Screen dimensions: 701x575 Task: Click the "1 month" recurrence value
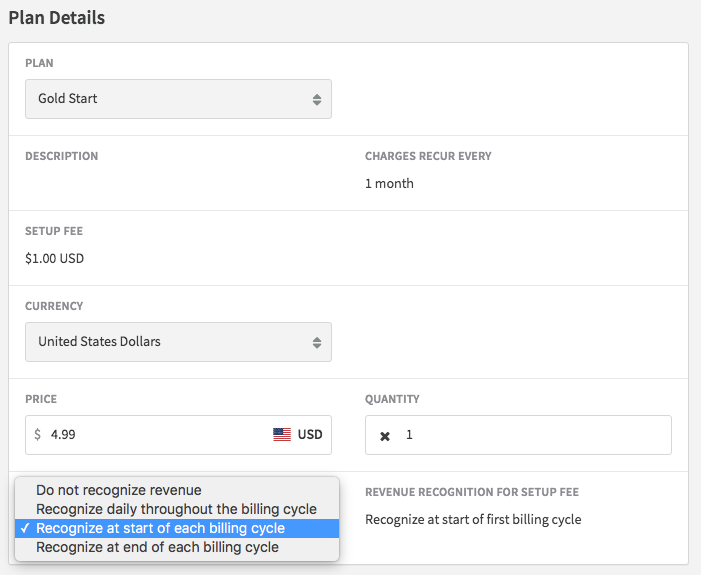(389, 183)
